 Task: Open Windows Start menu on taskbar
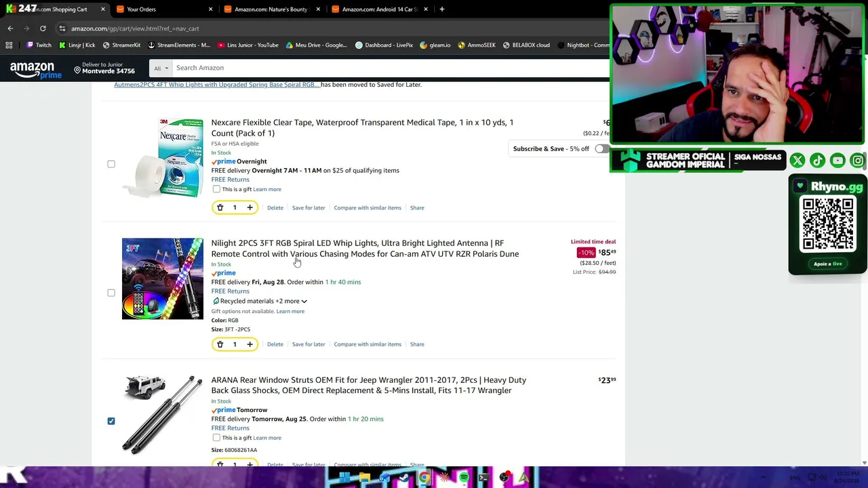(344, 478)
